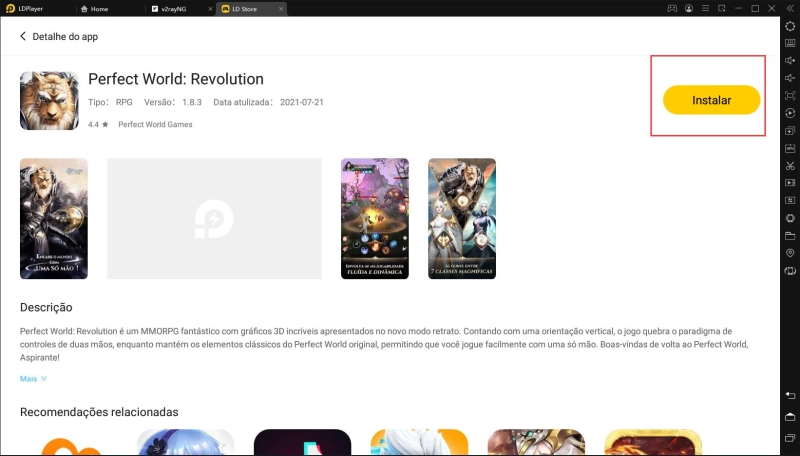Take a screenshot with the scissors icon

(x=790, y=165)
